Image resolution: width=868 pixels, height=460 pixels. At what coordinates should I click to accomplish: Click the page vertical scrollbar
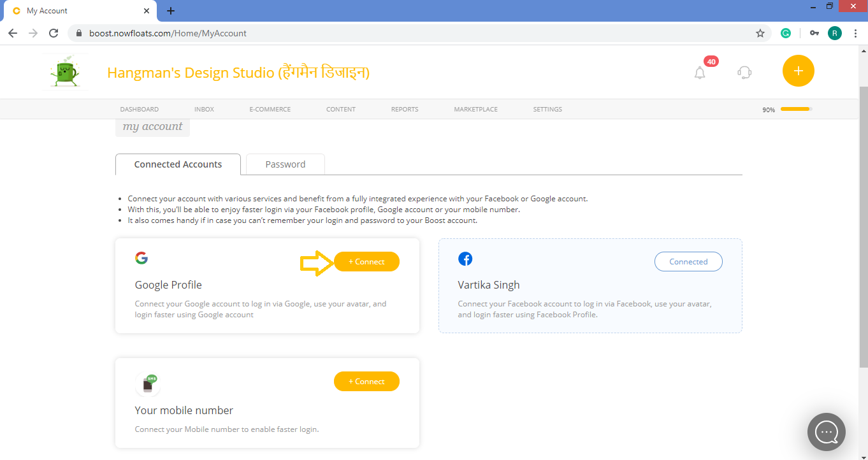864,226
